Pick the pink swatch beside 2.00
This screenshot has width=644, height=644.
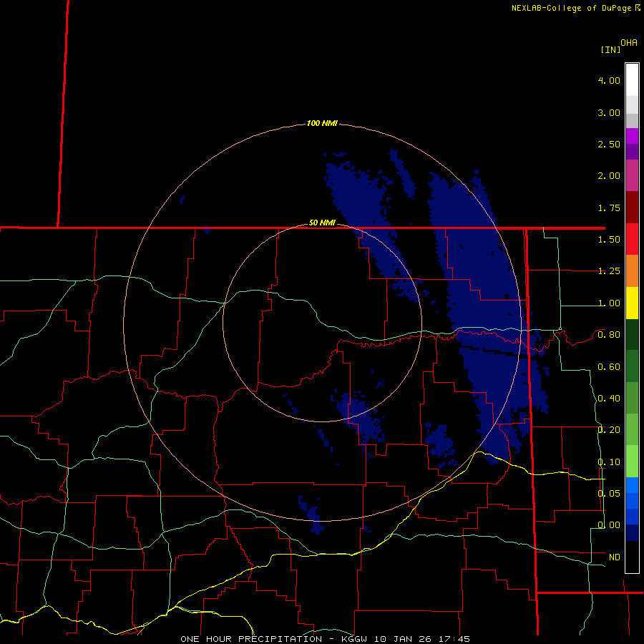coord(632,175)
